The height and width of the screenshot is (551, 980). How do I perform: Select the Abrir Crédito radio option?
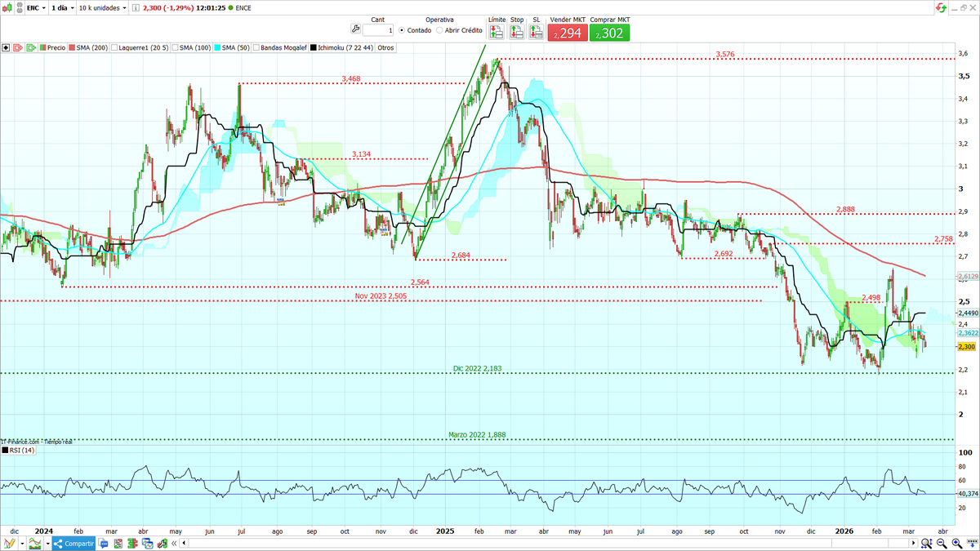(x=439, y=30)
